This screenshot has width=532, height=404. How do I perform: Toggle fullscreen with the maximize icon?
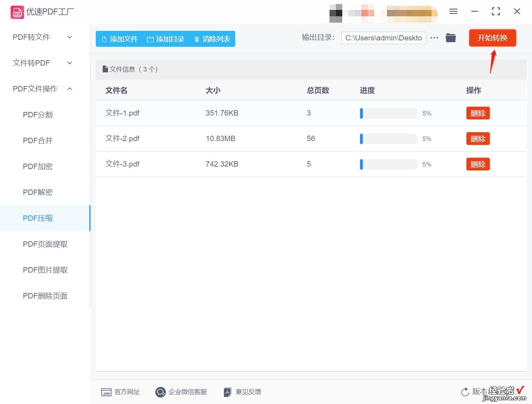(496, 11)
